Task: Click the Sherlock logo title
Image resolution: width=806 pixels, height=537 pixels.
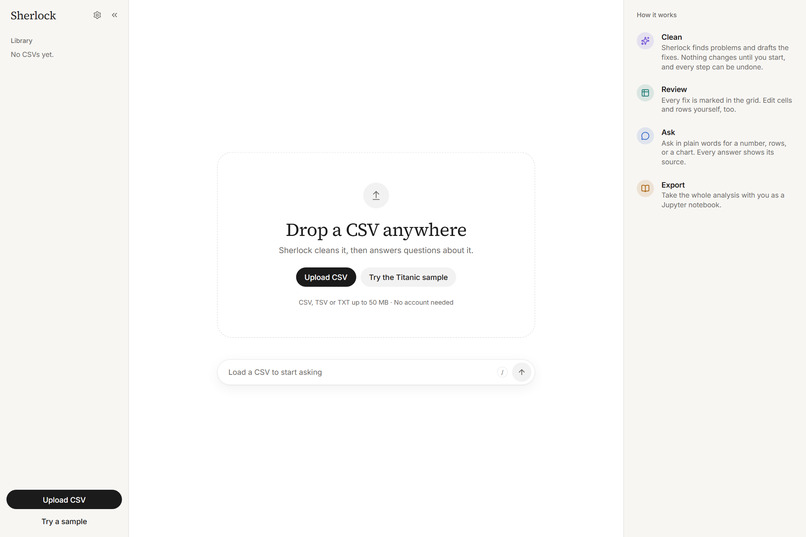Action: point(33,15)
